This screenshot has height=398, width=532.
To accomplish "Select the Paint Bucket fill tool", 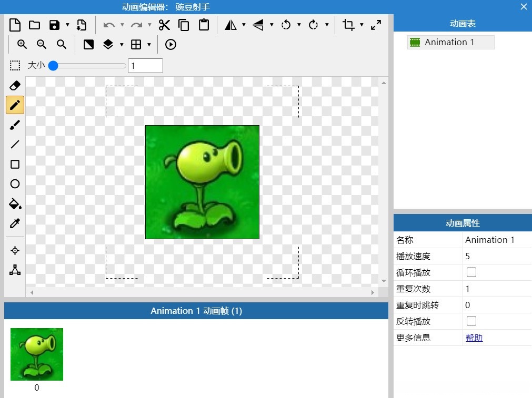I will coord(15,204).
